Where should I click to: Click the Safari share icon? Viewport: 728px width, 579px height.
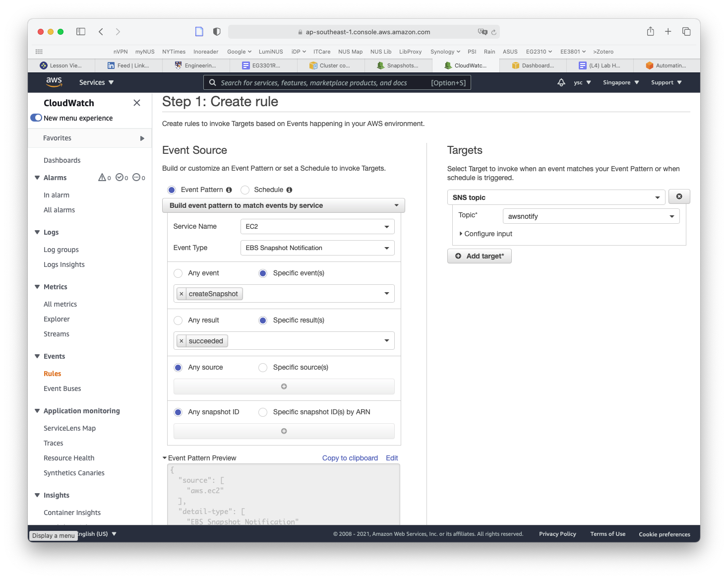click(650, 32)
